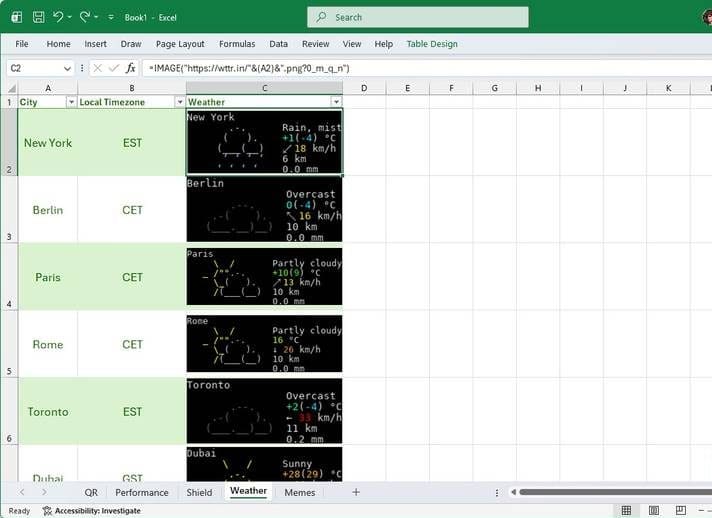Open the Data tab
The image size is (712, 518).
pos(278,44)
